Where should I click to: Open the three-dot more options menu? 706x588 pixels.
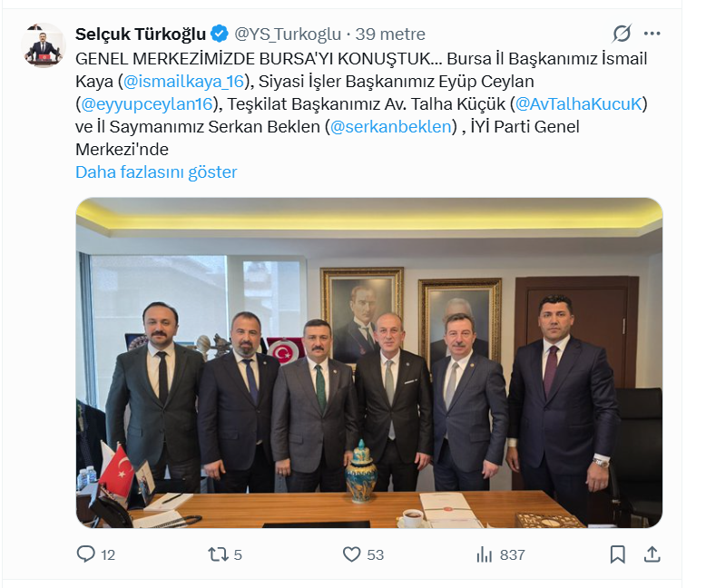(x=652, y=34)
